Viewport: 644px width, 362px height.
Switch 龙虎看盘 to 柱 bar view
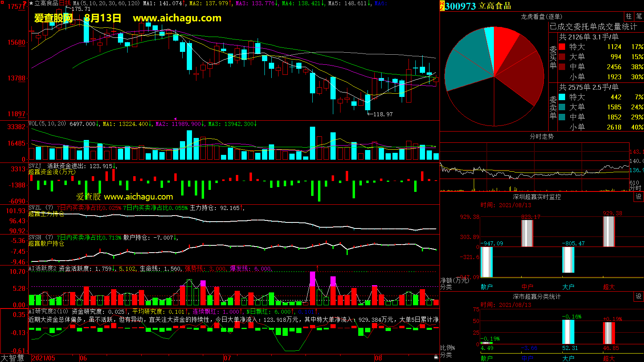629,16
